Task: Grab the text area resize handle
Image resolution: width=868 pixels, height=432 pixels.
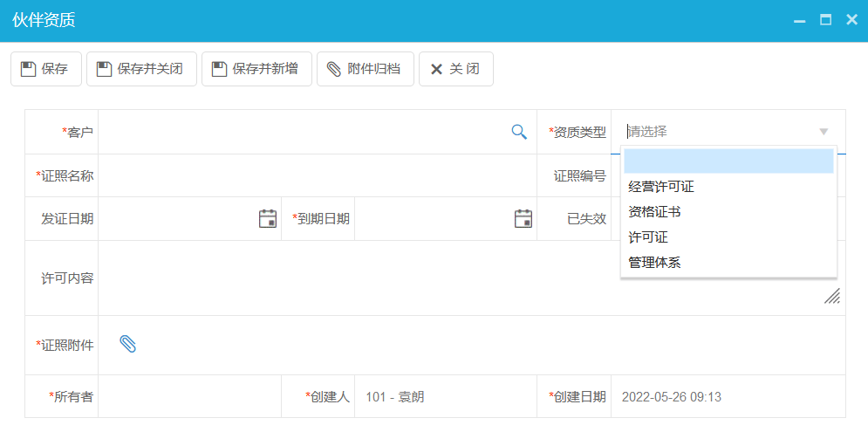Action: [x=832, y=296]
